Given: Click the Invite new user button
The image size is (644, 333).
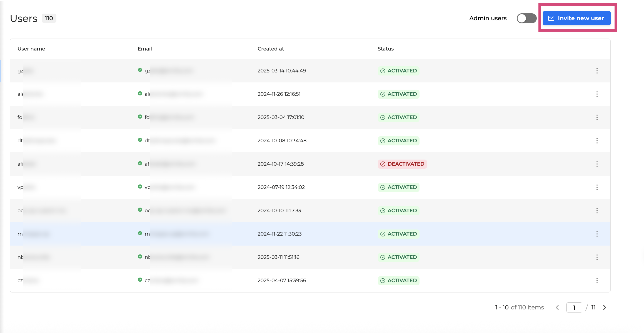Looking at the screenshot, I should [576, 18].
